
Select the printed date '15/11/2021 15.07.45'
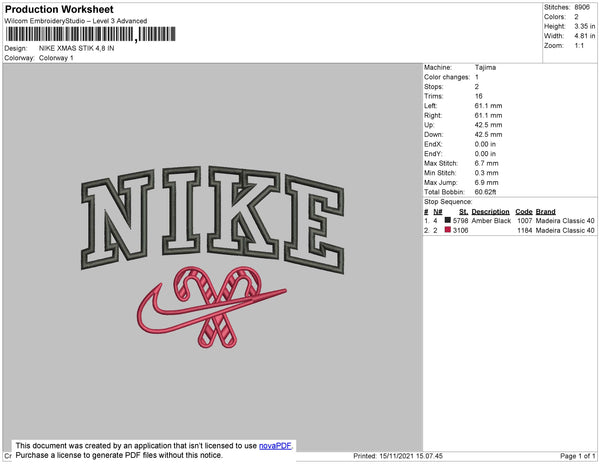[411, 456]
